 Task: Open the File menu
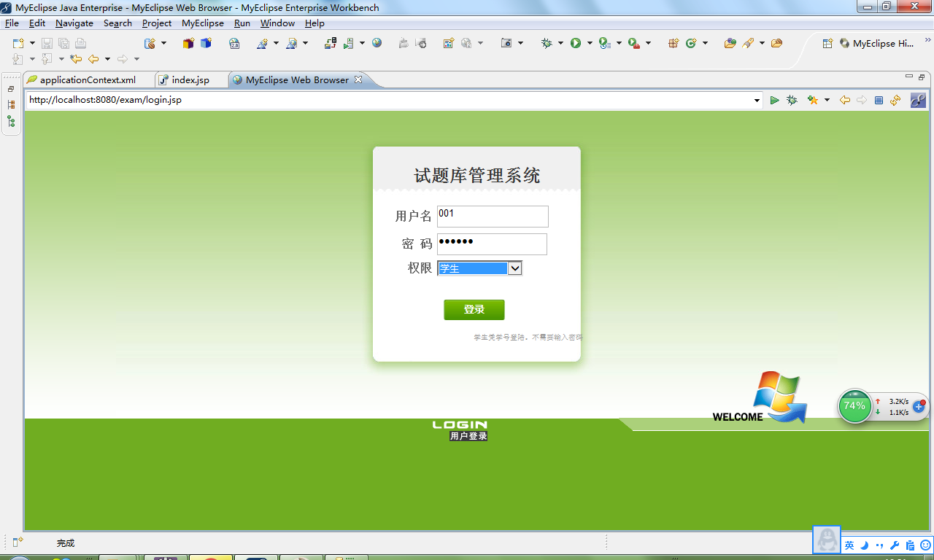[12, 23]
